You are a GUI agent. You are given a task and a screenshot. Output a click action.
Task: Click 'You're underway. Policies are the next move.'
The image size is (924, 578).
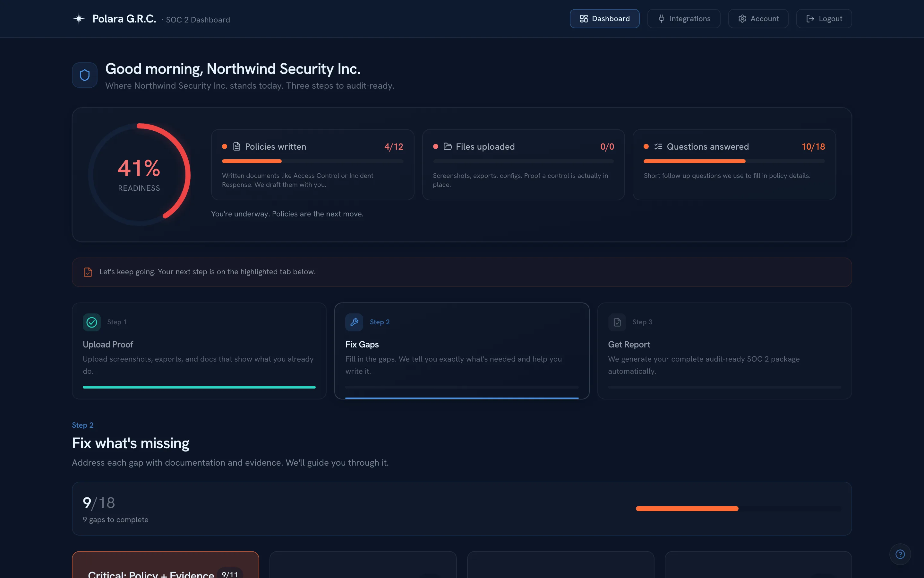[x=287, y=214]
